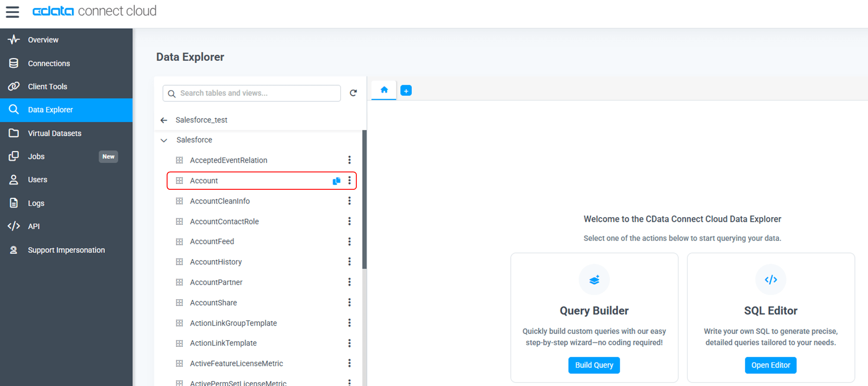Select the ActiveFeatureLicenseMetric table
Screen dimensions: 868x386
236,363
